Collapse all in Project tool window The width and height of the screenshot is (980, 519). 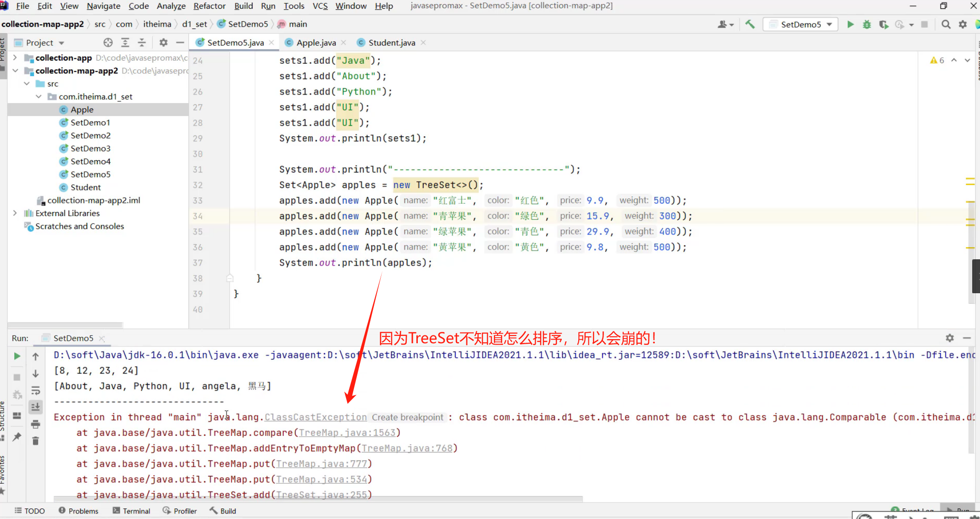142,43
